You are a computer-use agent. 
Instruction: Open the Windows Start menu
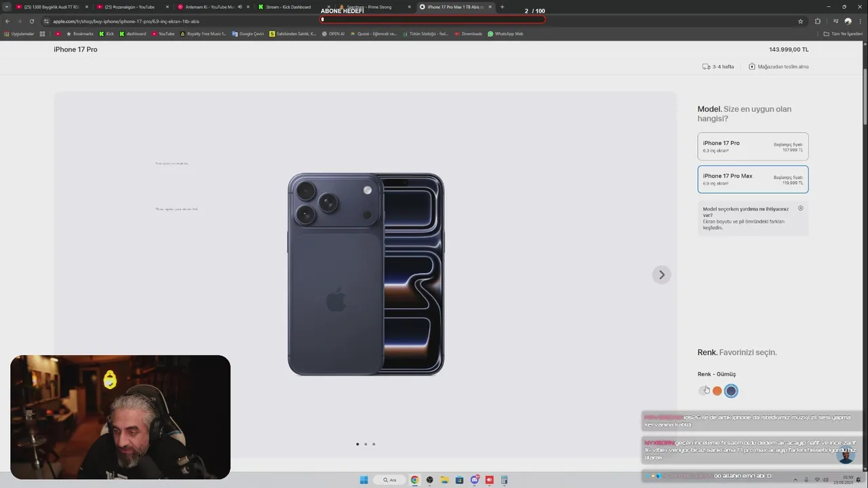[x=363, y=480]
